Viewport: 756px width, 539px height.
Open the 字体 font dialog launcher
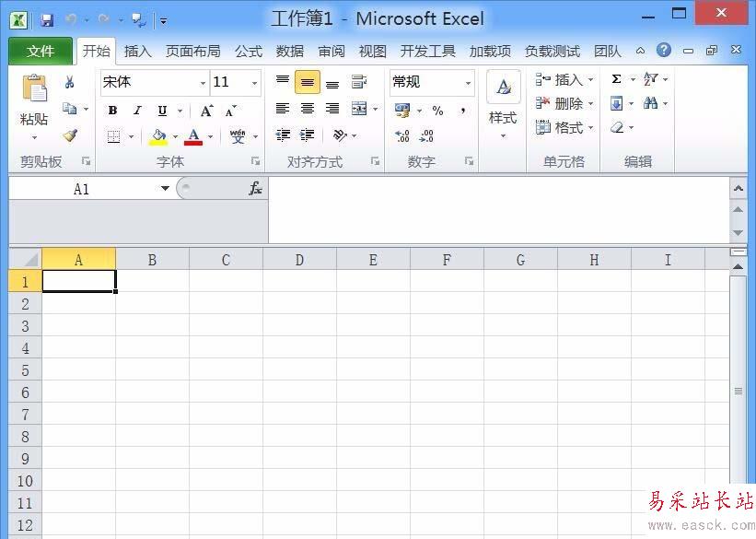click(256, 161)
